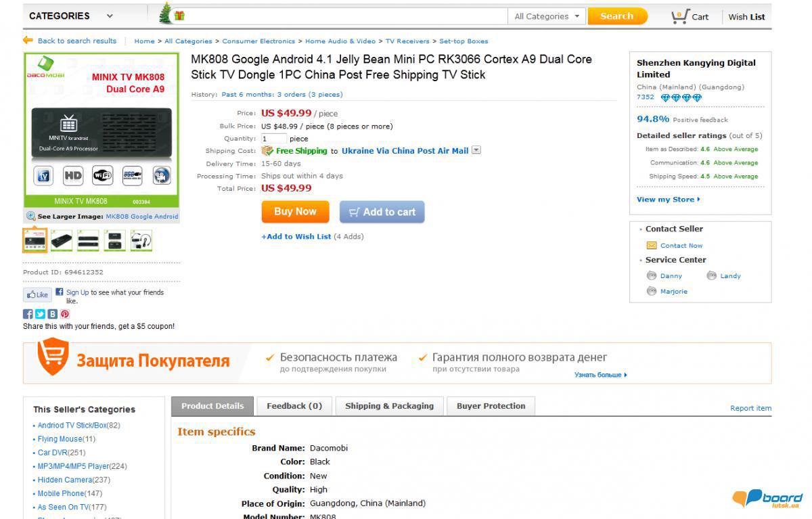
Task: Switch to the Feedback (0) tab
Action: click(x=294, y=406)
